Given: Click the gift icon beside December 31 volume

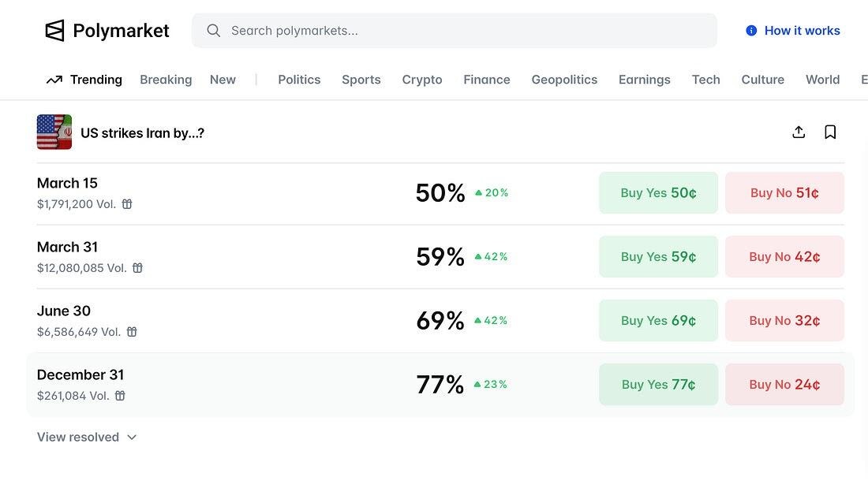Looking at the screenshot, I should pyautogui.click(x=120, y=396).
